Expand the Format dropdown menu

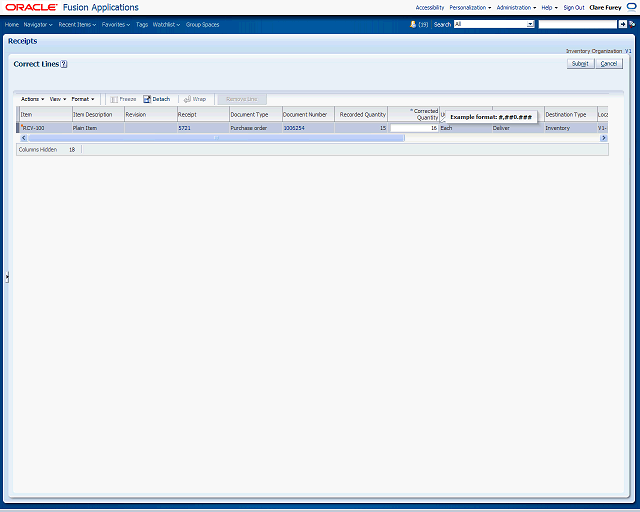pyautogui.click(x=82, y=99)
